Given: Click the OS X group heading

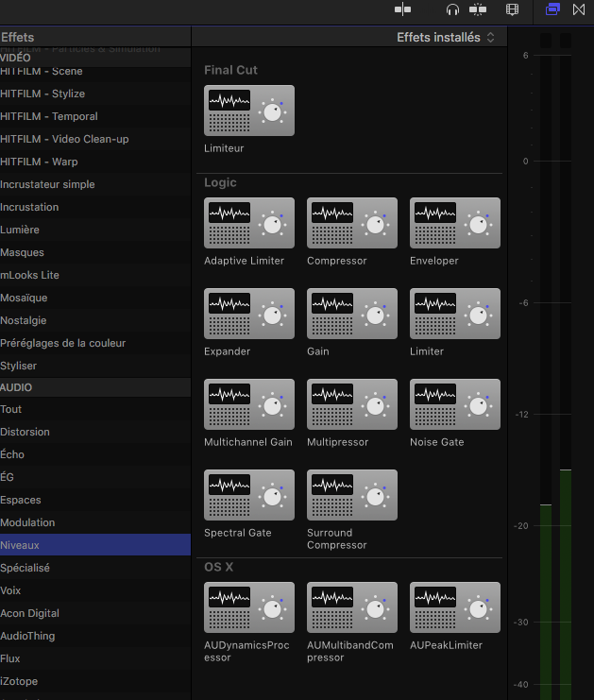Looking at the screenshot, I should [x=219, y=567].
